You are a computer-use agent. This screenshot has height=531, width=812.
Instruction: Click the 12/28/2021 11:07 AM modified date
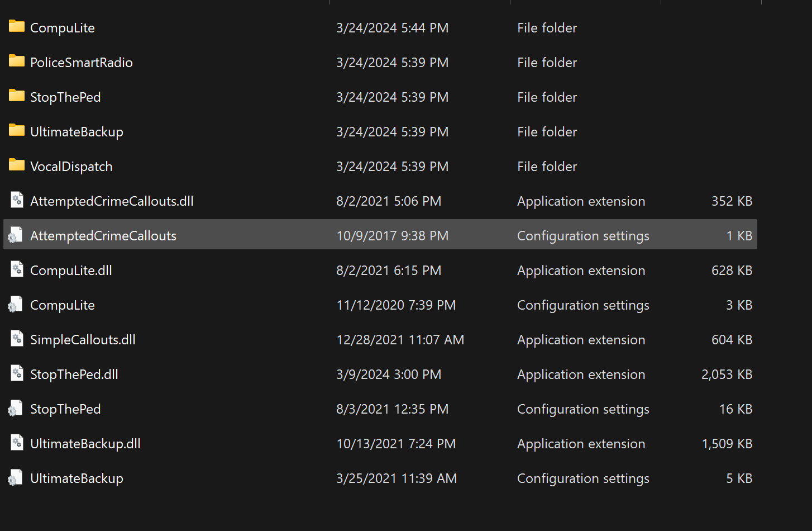coord(400,340)
